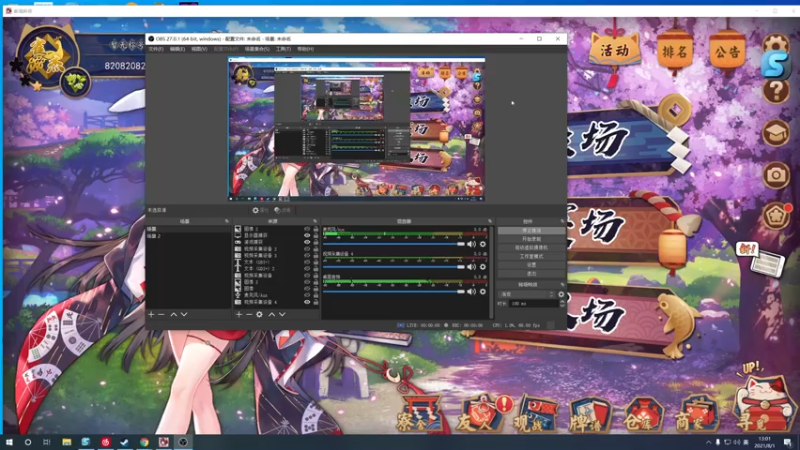Open the 文件(F) menu in OBS
The image size is (800, 450).
tap(156, 49)
